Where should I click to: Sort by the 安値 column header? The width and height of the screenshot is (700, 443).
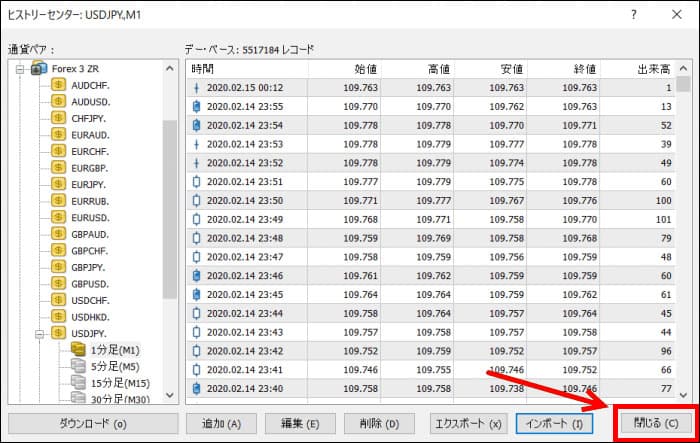[x=490, y=69]
